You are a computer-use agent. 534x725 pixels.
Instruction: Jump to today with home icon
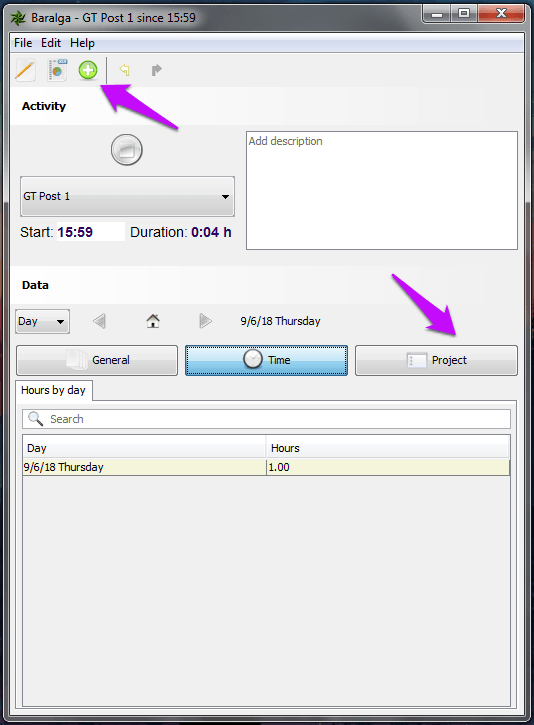coord(153,321)
